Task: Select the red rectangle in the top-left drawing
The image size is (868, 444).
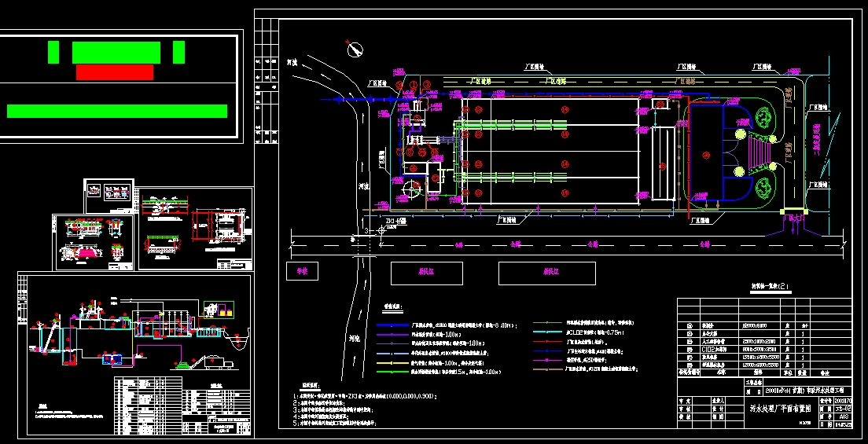Action: coord(115,72)
